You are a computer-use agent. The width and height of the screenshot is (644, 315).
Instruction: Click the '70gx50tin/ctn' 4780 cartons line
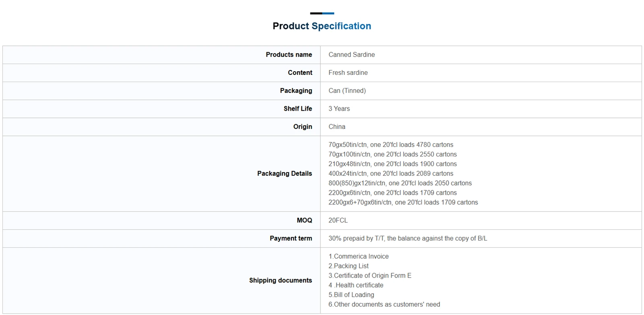point(391,145)
